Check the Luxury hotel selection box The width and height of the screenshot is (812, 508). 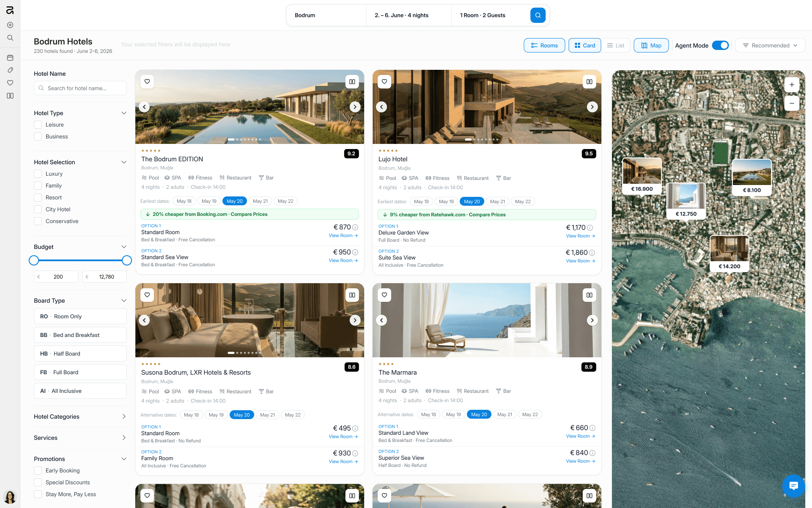38,174
